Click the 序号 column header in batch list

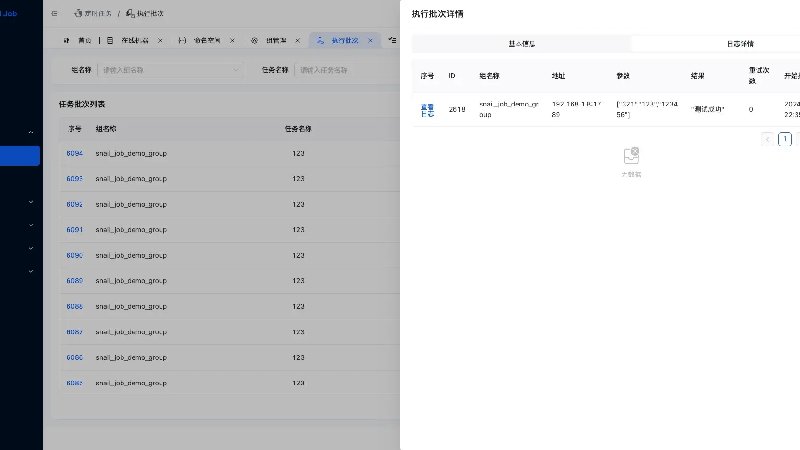[x=75, y=129]
